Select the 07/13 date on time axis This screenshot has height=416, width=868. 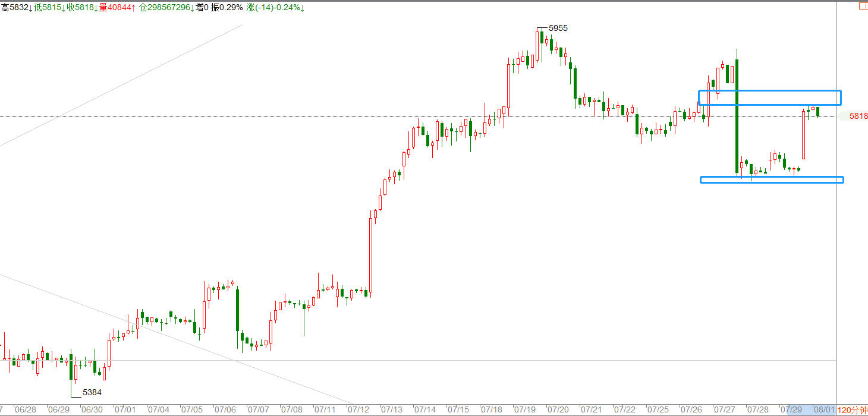392,410
